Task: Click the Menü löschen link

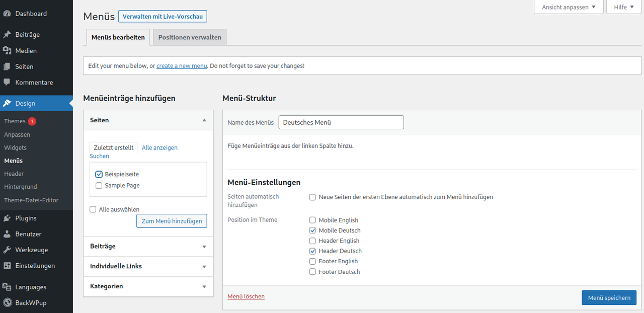Action: (x=246, y=296)
